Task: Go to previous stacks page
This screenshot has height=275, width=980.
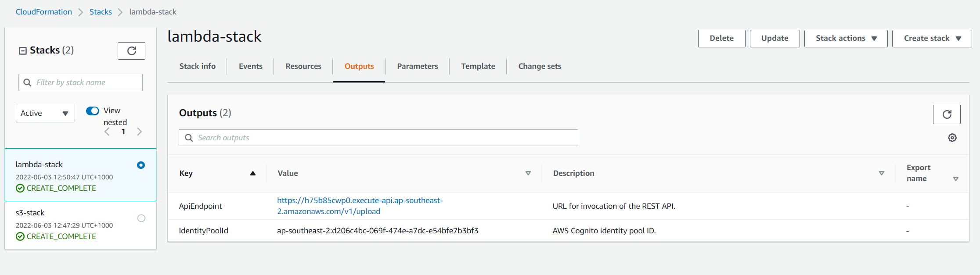Action: point(107,132)
